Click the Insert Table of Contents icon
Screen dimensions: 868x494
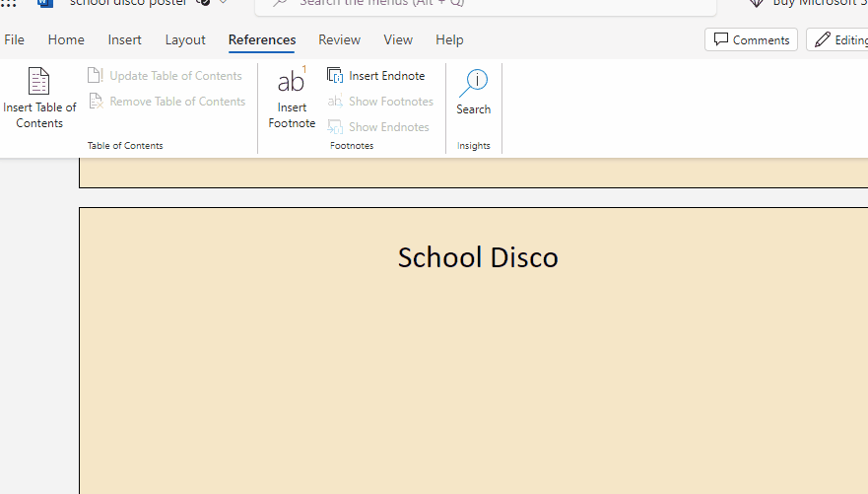click(x=38, y=82)
